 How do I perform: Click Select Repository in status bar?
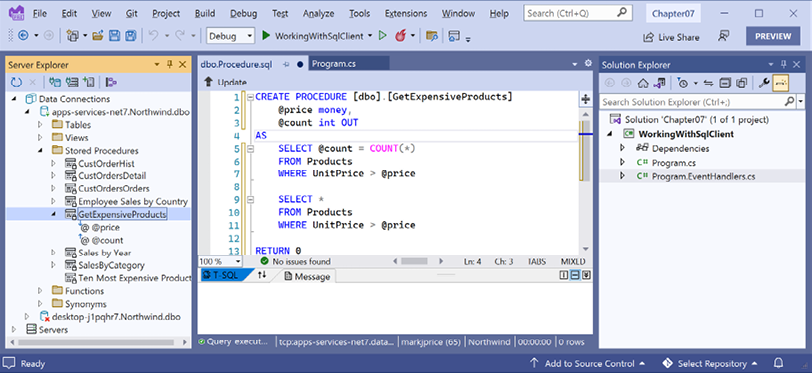(x=709, y=363)
